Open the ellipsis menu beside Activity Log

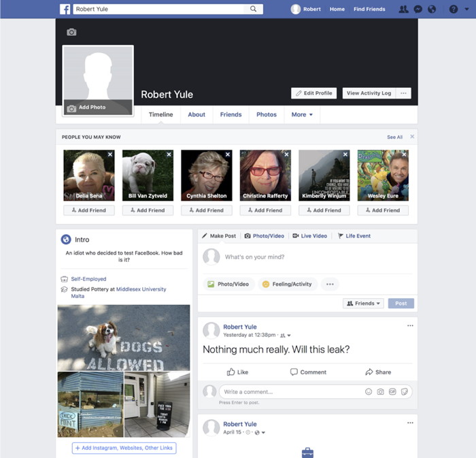403,93
